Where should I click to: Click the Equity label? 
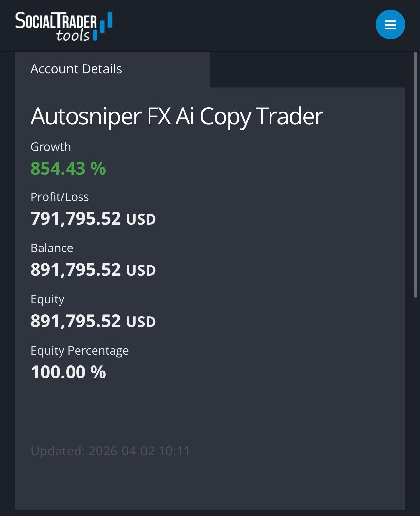tap(47, 299)
